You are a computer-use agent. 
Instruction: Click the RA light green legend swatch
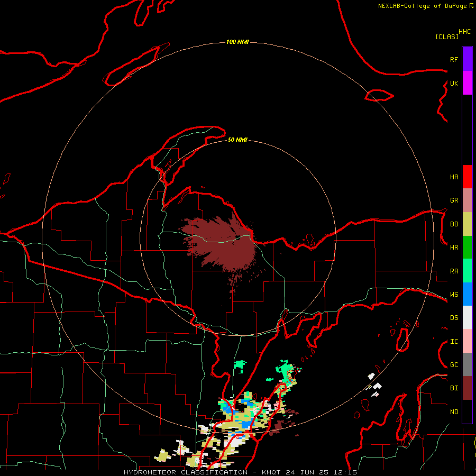click(x=467, y=271)
